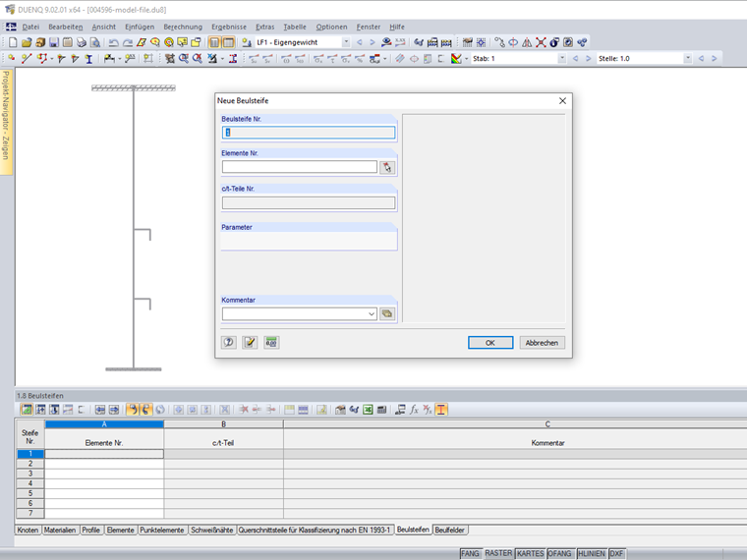747x560 pixels.
Task: Toggle the colored results display icon
Action: 456,59
